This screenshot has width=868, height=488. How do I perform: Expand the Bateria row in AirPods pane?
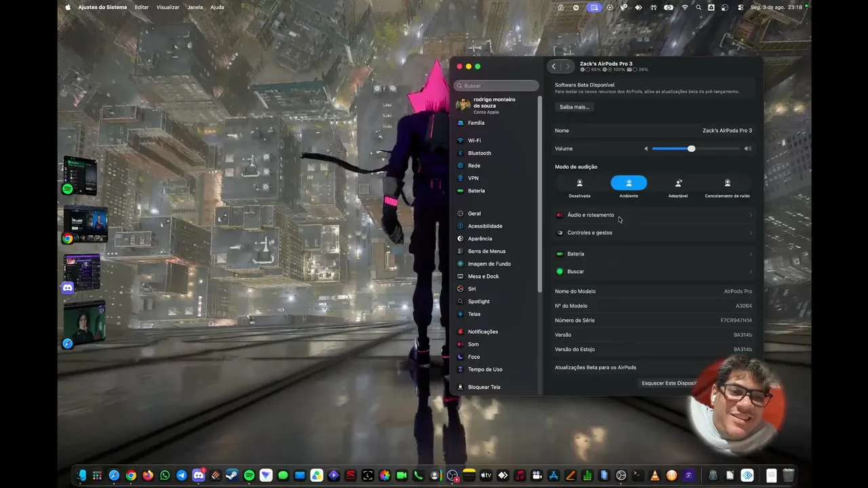[x=654, y=253]
